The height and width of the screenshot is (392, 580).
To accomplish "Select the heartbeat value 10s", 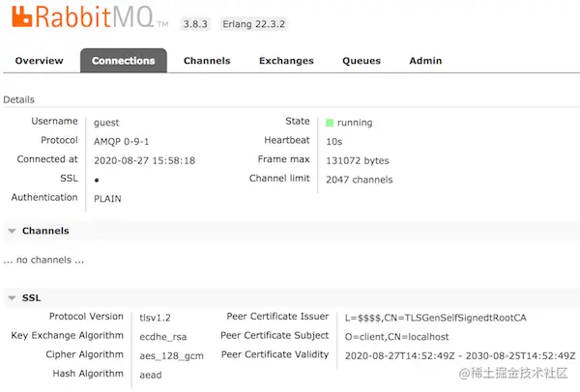I will pyautogui.click(x=334, y=142).
